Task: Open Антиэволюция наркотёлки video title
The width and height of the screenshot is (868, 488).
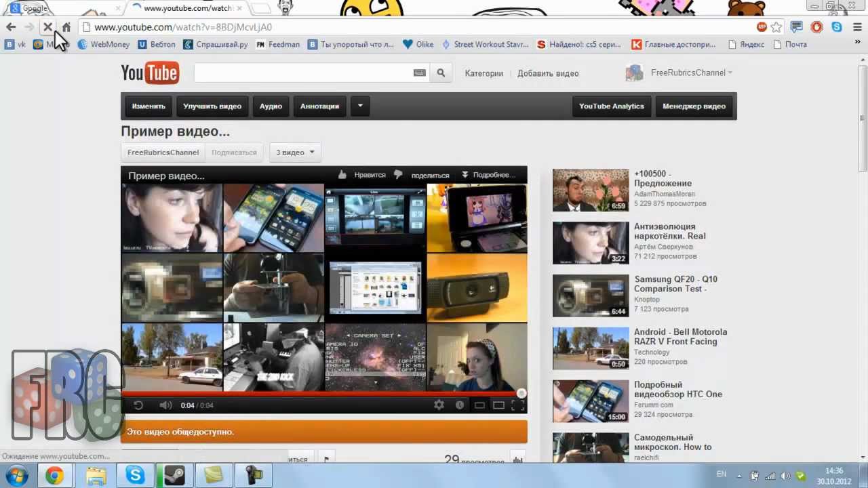Action: tap(670, 231)
